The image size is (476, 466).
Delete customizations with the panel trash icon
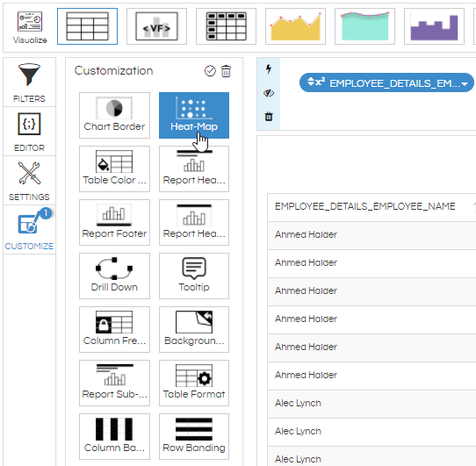click(x=226, y=71)
